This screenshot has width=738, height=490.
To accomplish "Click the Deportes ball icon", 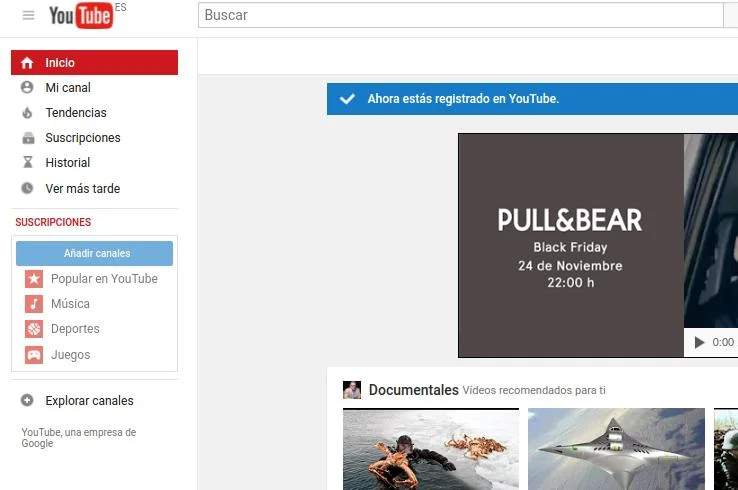I will tap(34, 329).
